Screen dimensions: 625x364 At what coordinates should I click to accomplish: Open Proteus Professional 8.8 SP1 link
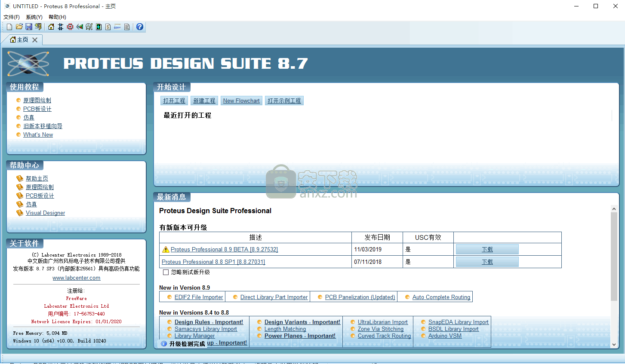coord(213,262)
